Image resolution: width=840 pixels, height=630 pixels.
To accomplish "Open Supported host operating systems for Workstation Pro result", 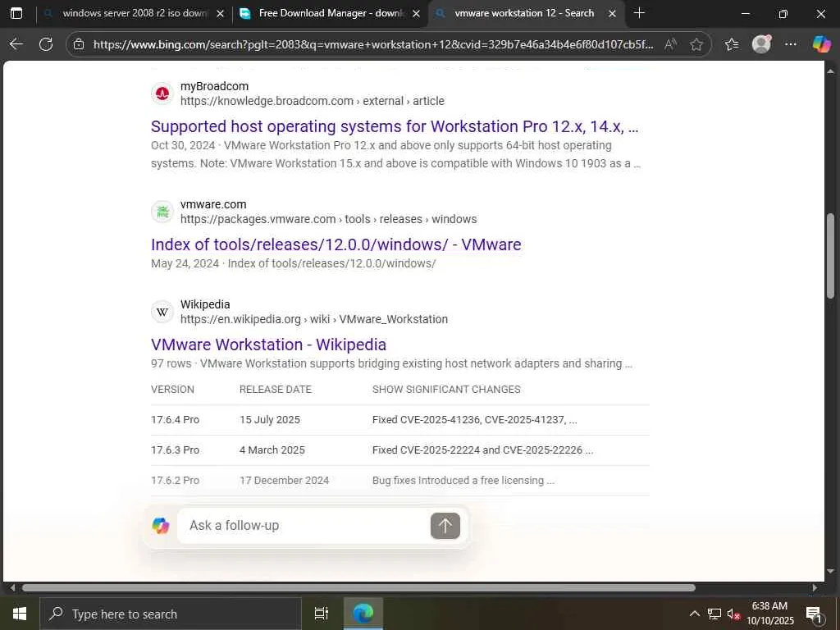I will [x=395, y=126].
